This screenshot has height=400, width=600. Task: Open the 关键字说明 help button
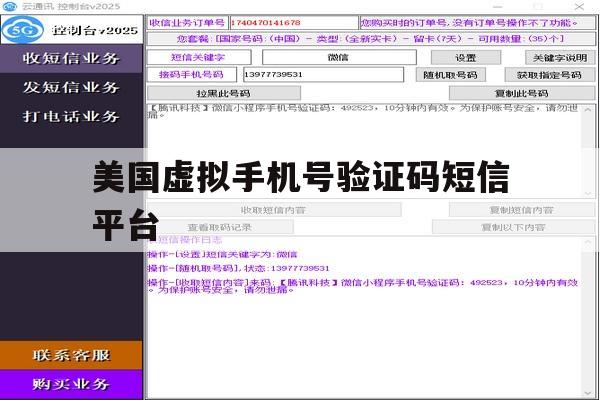(x=560, y=58)
